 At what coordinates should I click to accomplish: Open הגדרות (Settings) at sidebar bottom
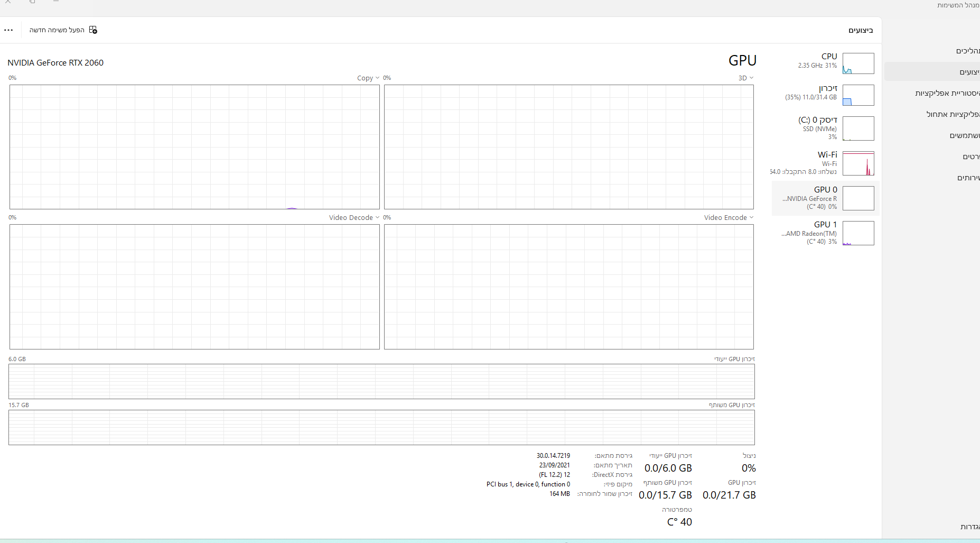(x=969, y=527)
